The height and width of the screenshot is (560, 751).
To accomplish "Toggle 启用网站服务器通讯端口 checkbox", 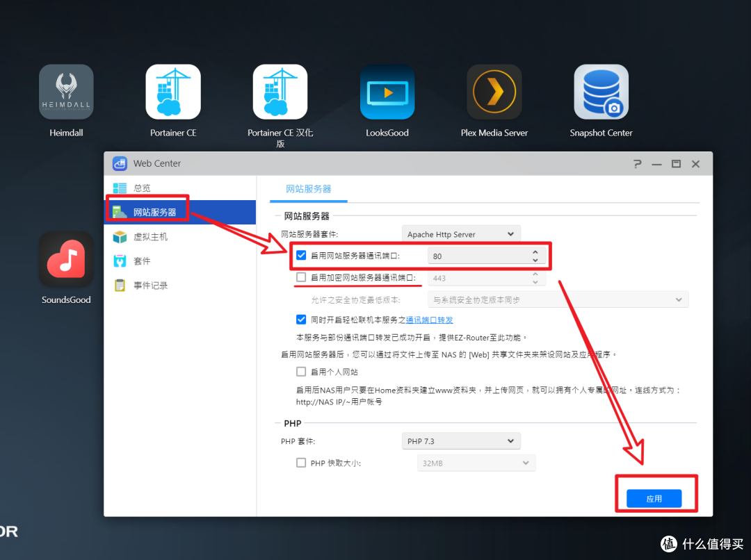I will [301, 255].
